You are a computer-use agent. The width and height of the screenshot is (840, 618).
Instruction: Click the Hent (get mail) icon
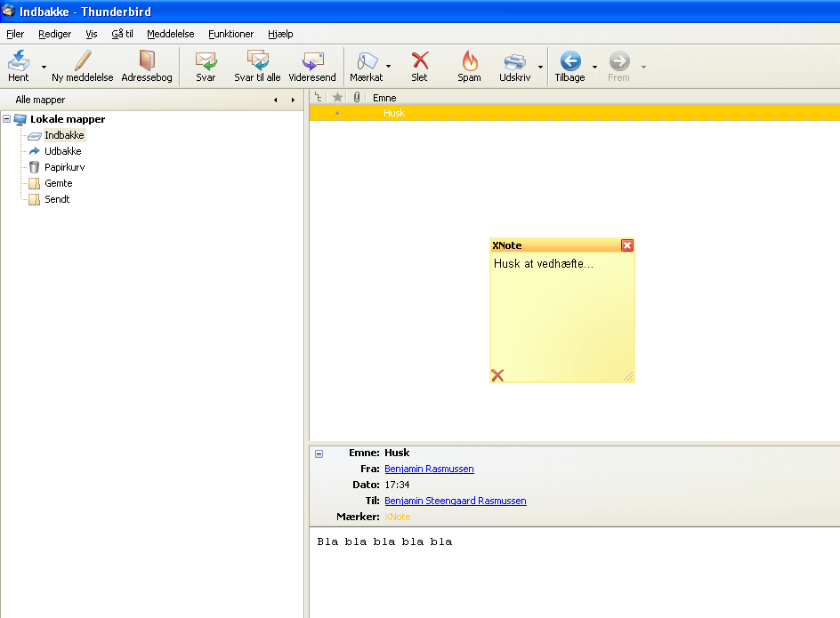click(19, 61)
